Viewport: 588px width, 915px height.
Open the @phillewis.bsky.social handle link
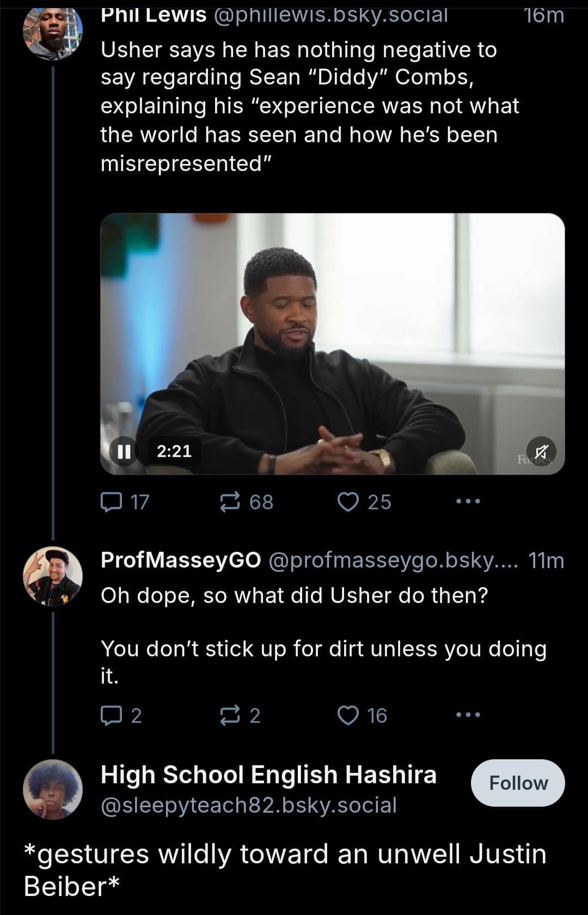[x=331, y=15]
